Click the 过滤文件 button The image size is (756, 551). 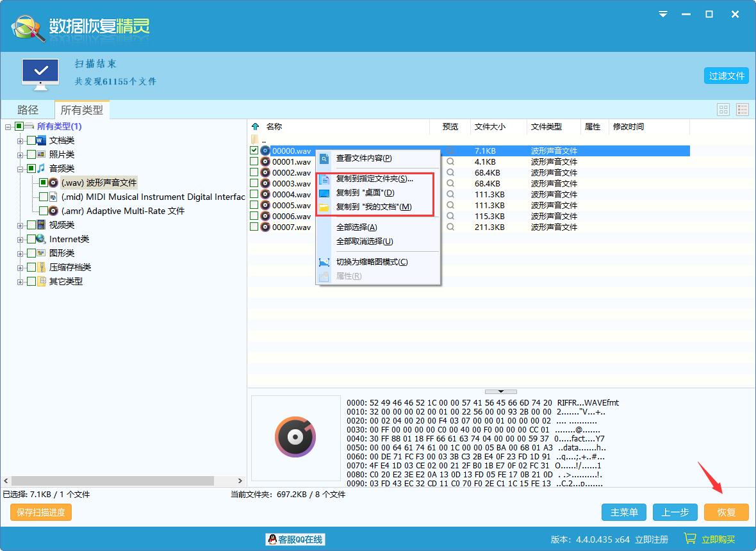pos(726,76)
